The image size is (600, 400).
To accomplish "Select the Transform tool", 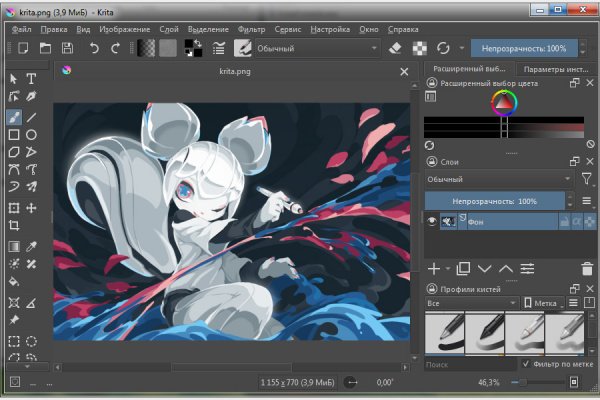I will (14, 208).
